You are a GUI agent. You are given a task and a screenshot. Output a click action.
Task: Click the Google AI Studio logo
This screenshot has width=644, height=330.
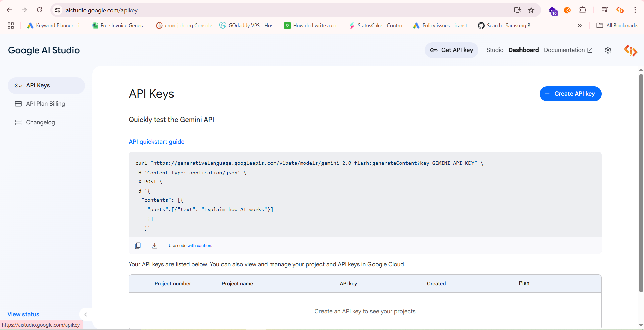click(44, 50)
